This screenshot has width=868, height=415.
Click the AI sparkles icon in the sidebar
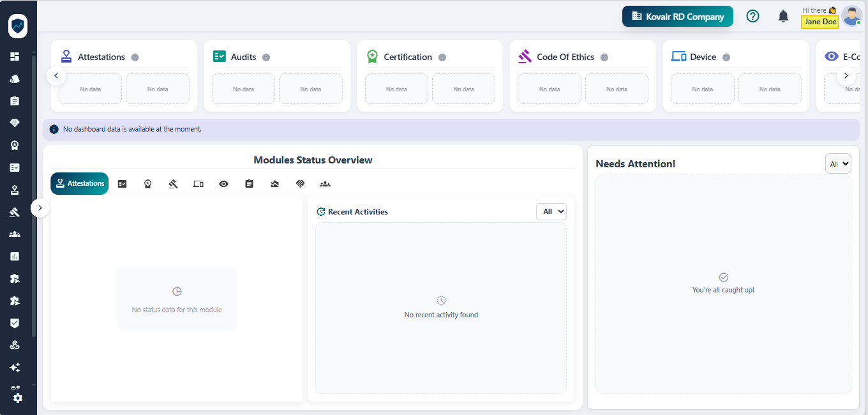(14, 367)
